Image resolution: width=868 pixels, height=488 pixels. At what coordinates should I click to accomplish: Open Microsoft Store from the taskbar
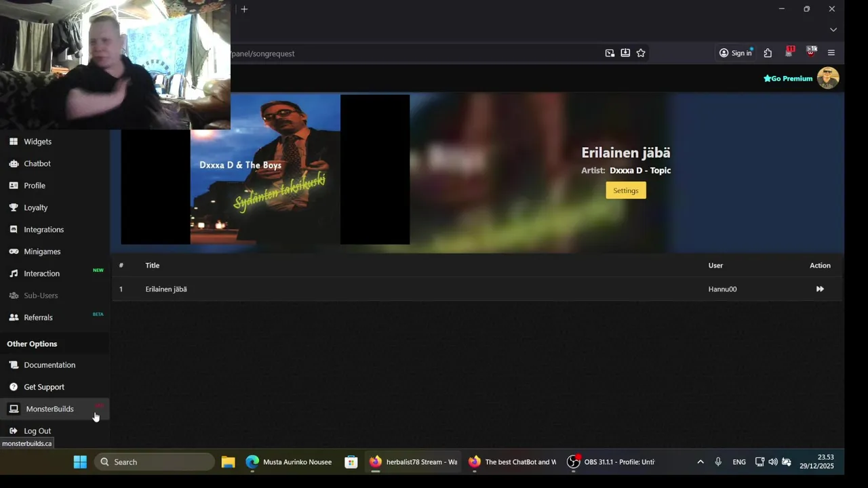tap(351, 462)
